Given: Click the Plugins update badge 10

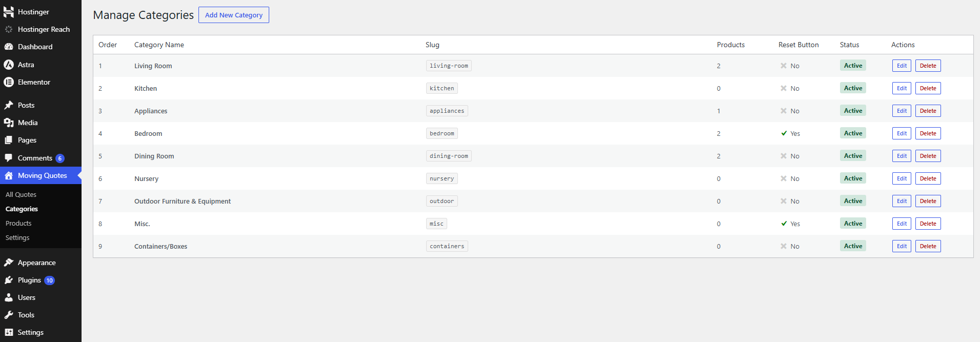Looking at the screenshot, I should click(x=49, y=280).
